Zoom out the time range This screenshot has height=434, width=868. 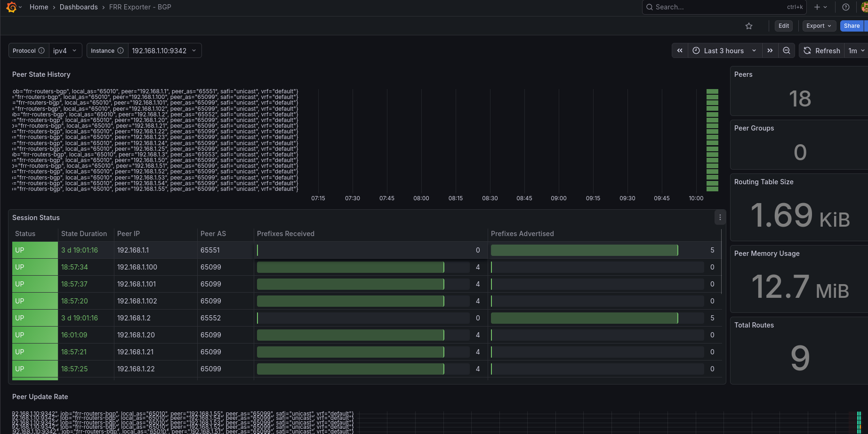pyautogui.click(x=787, y=50)
